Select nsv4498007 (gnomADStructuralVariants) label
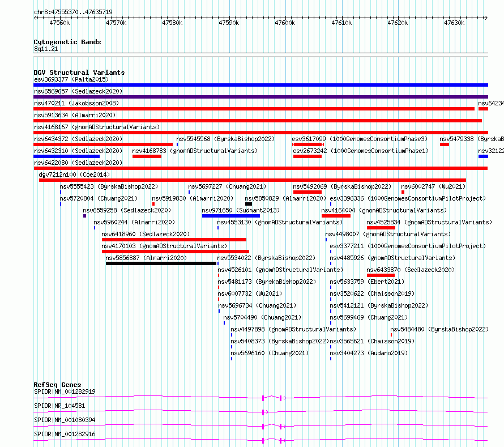The width and height of the screenshot is (504, 447). pyautogui.click(x=388, y=234)
